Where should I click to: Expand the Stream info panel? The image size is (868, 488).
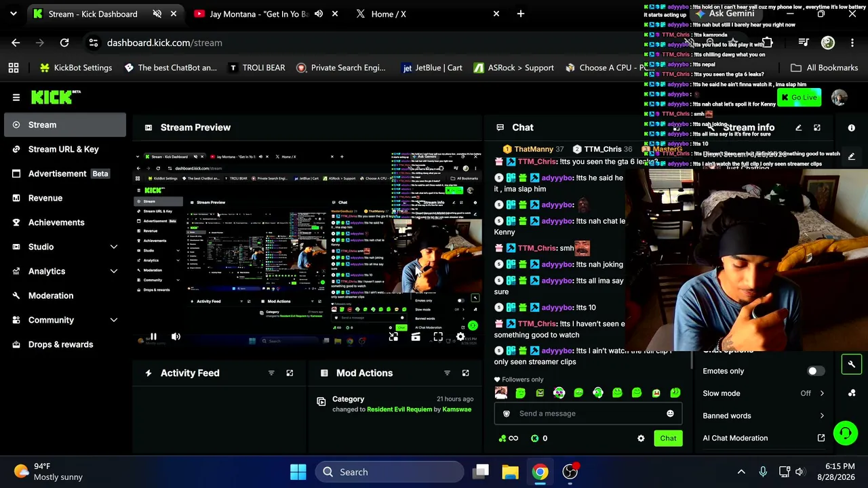[817, 127]
